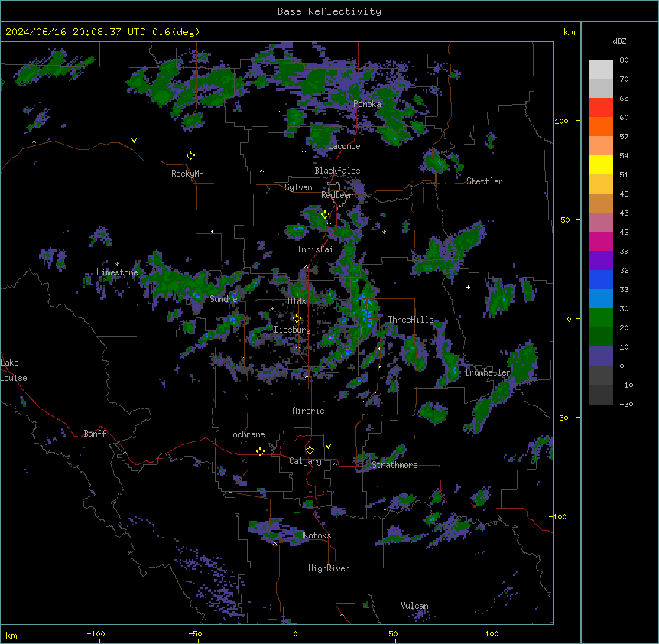Click the dBZ legend heading

pyautogui.click(x=619, y=41)
